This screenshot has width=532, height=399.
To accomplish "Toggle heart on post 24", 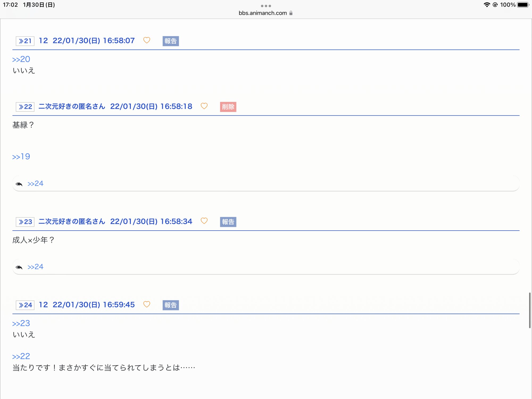I will [147, 304].
